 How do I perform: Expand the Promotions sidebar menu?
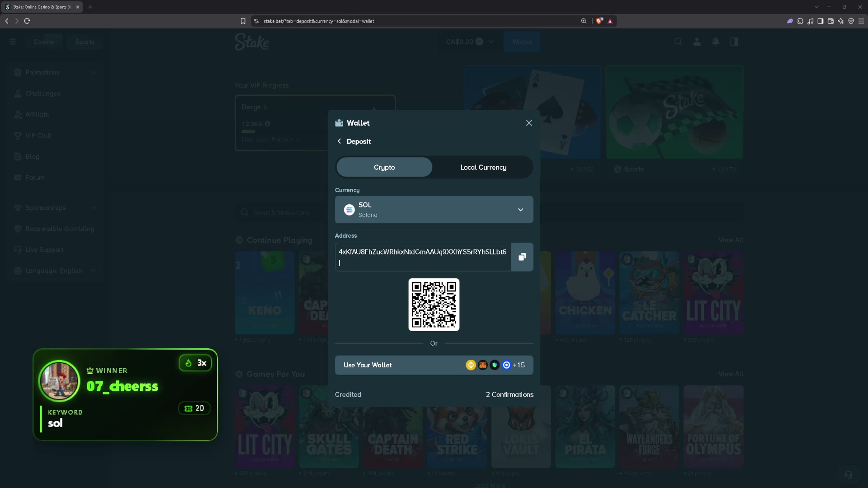coord(55,72)
